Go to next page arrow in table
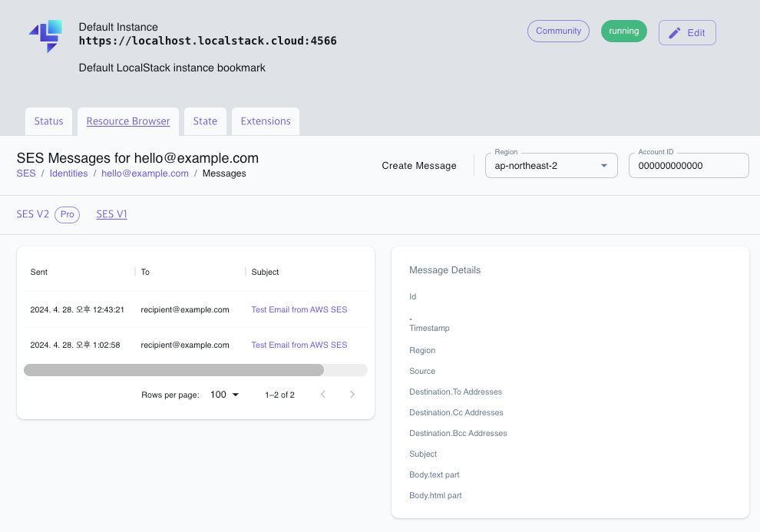 352,395
